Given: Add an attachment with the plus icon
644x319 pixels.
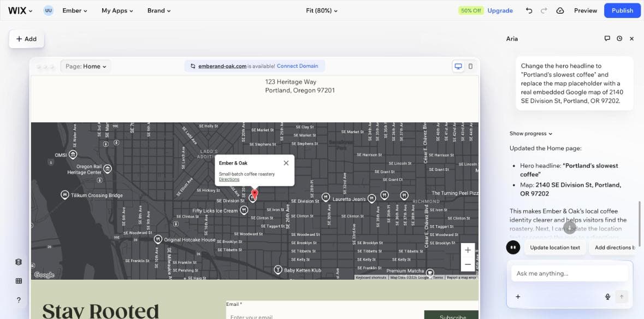Looking at the screenshot, I should click(x=518, y=297).
